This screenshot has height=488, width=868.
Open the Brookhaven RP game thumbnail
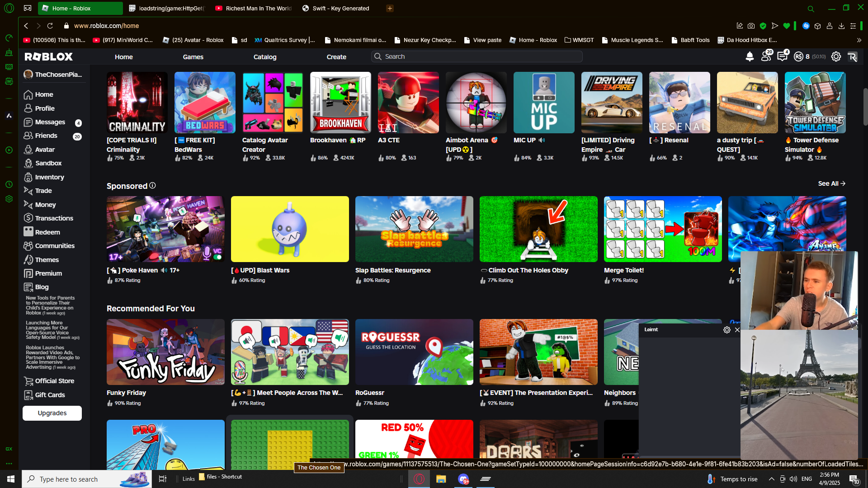coord(340,103)
